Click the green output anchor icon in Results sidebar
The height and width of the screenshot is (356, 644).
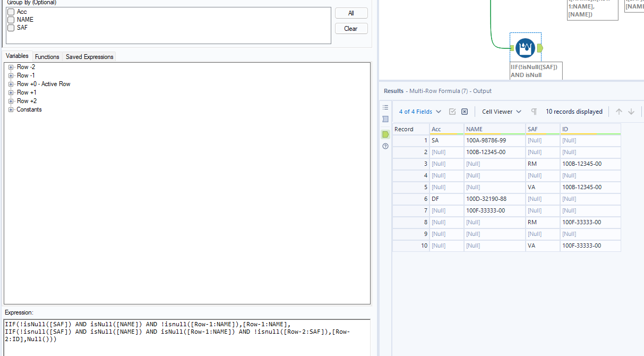pyautogui.click(x=385, y=134)
